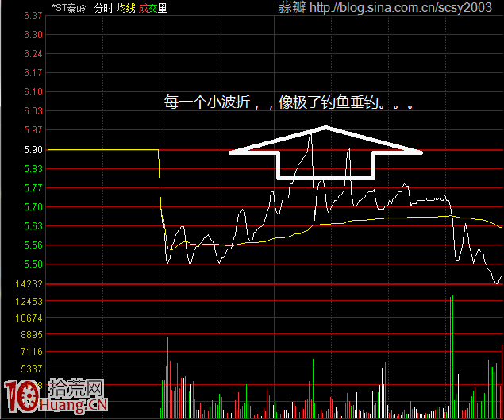The width and height of the screenshot is (504, 420).
Task: Click the 6.10 price axis label
Action: pyautogui.click(x=33, y=91)
